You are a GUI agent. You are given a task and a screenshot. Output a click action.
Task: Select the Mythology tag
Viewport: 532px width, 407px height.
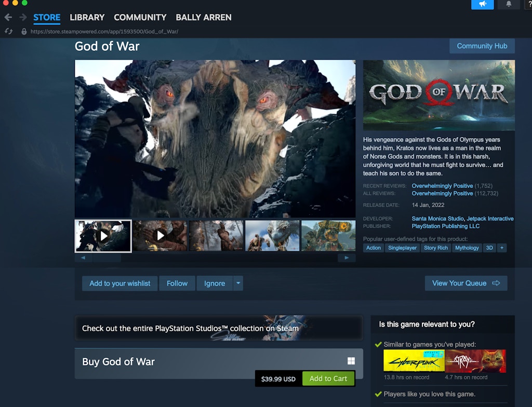(467, 248)
